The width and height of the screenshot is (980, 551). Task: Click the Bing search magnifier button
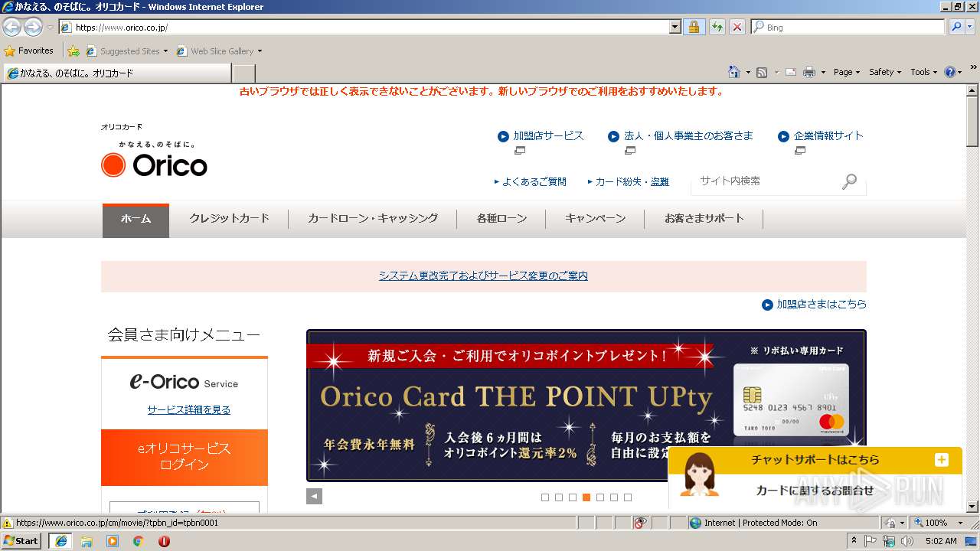coord(955,27)
